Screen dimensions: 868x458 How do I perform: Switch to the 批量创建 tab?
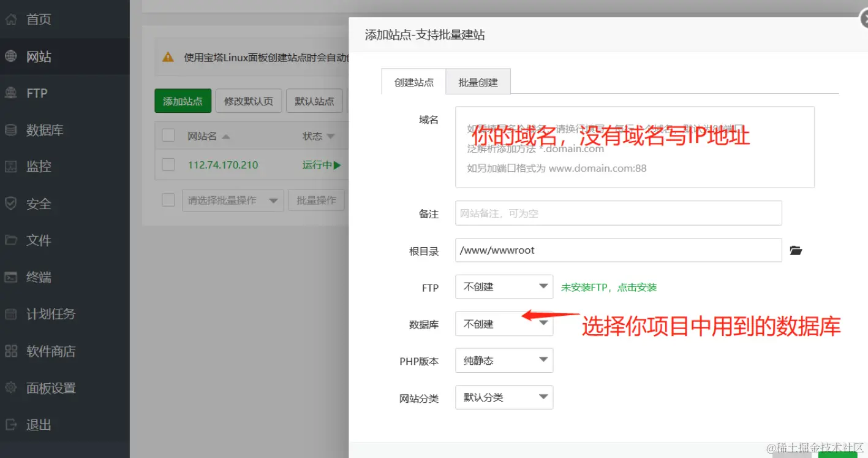click(478, 82)
